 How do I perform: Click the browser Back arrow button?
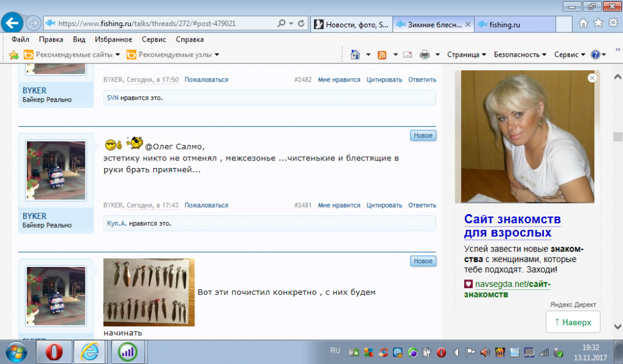pos(12,24)
